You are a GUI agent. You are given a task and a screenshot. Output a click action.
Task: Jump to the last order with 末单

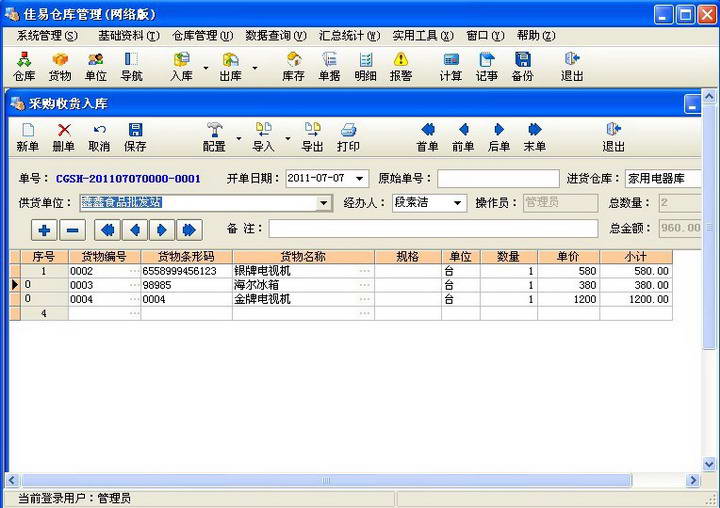pyautogui.click(x=534, y=137)
